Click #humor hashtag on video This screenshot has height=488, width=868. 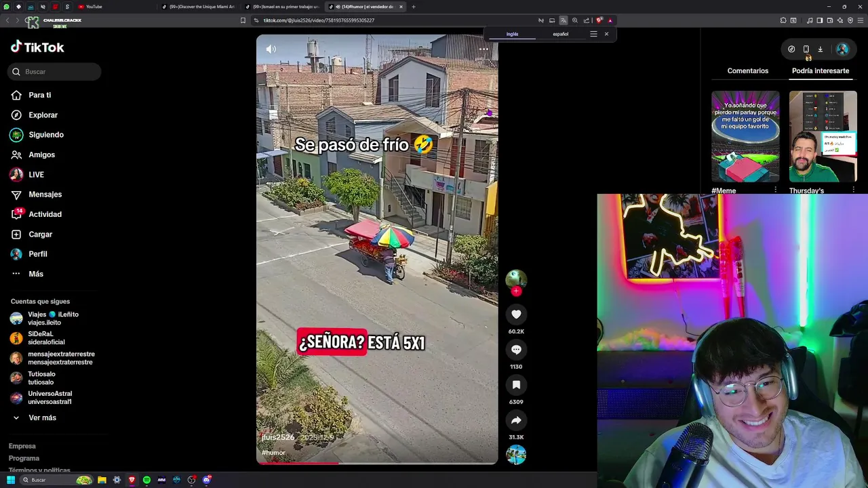[273, 453]
